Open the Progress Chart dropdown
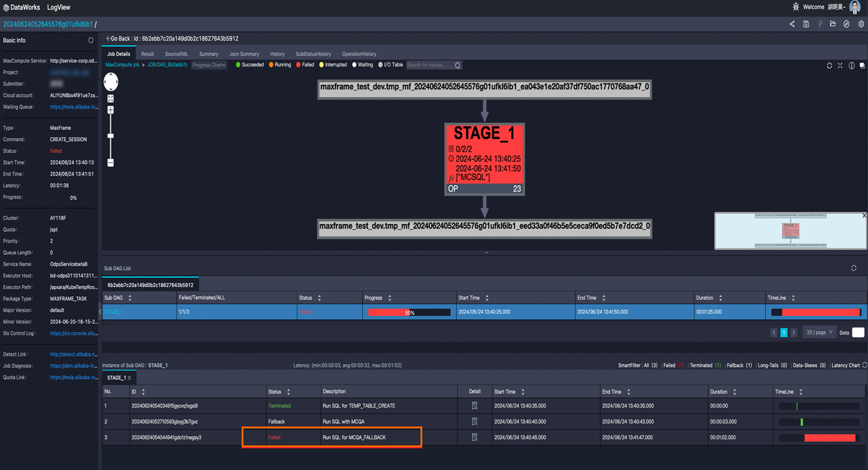Screen dimensions: 868x470 pos(209,65)
